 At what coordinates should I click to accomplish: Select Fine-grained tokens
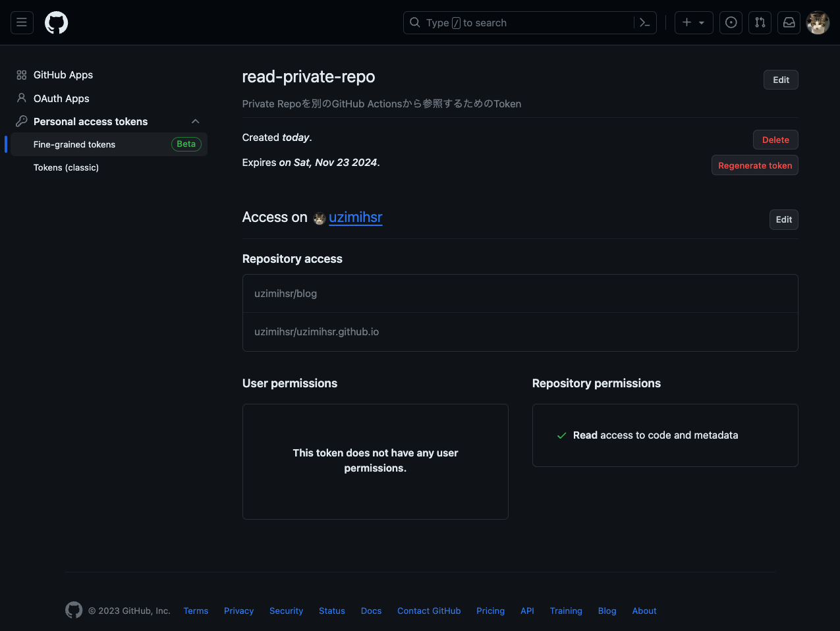point(109,144)
